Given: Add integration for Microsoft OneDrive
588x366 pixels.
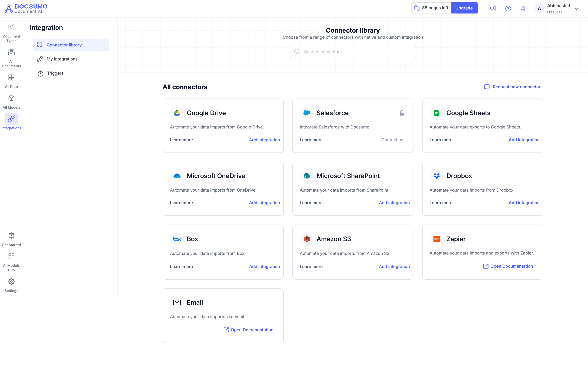Looking at the screenshot, I should point(265,203).
